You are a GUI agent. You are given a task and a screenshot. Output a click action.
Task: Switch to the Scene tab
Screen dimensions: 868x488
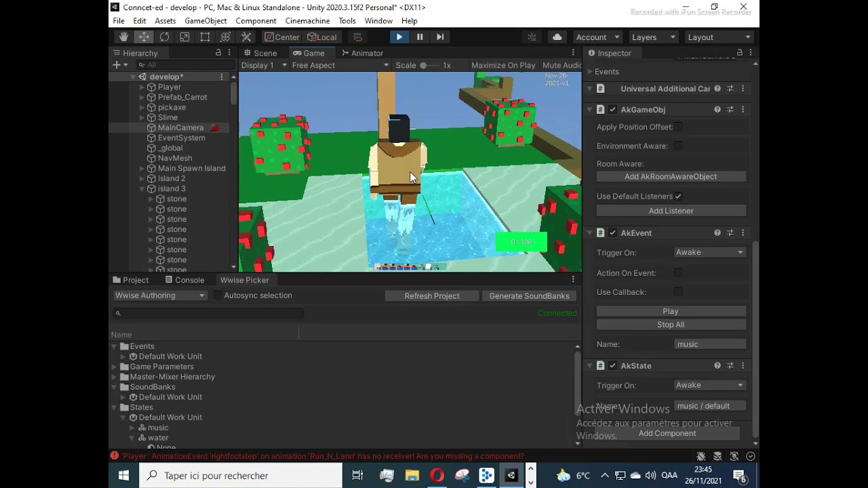tap(259, 53)
